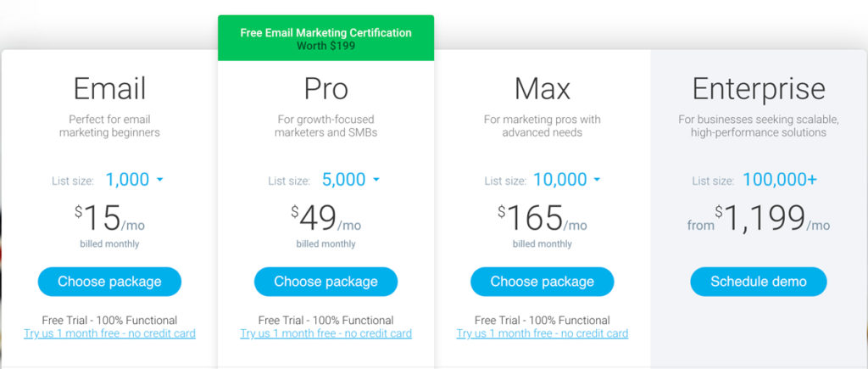868x369 pixels.
Task: Click the Pro plan heading
Action: [326, 89]
